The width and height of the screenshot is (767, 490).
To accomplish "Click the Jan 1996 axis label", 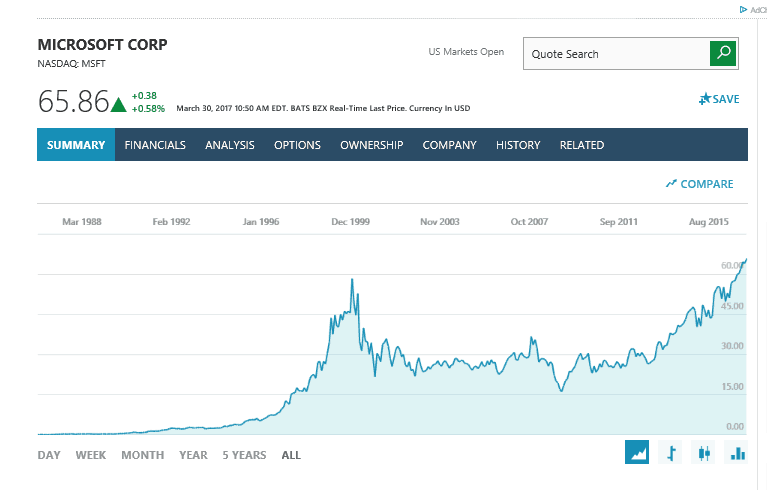I will [261, 222].
